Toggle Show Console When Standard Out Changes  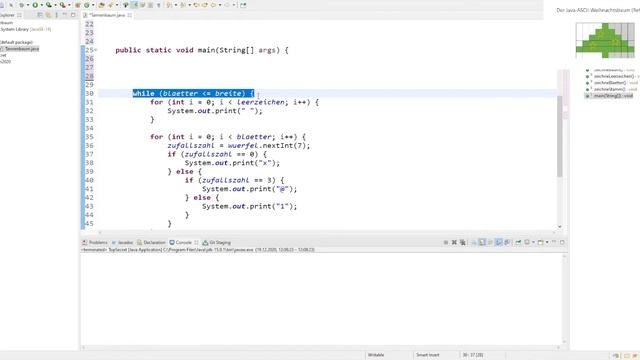[x=499, y=242]
